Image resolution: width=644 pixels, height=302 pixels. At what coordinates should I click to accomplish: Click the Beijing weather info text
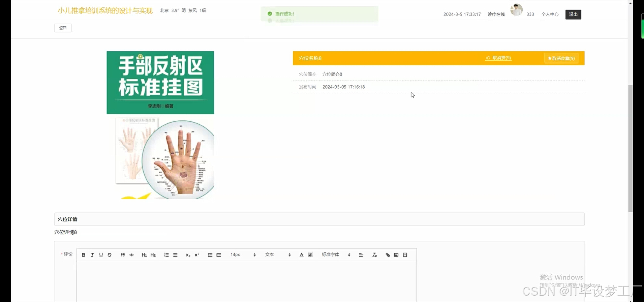(183, 10)
